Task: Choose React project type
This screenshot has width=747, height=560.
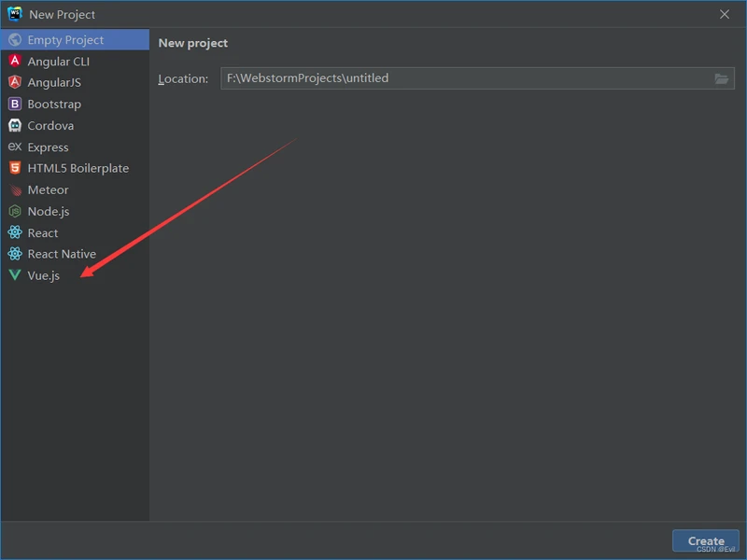Action: click(75, 232)
